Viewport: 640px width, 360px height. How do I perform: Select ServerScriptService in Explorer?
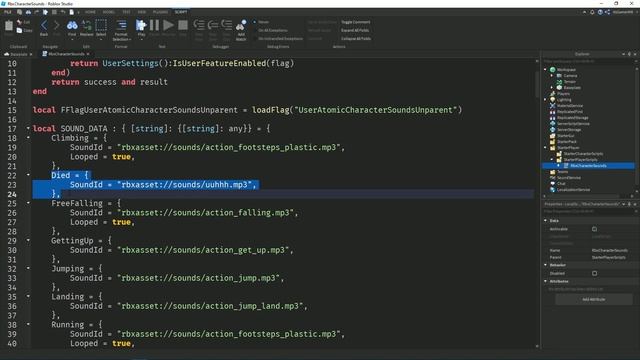pos(573,124)
